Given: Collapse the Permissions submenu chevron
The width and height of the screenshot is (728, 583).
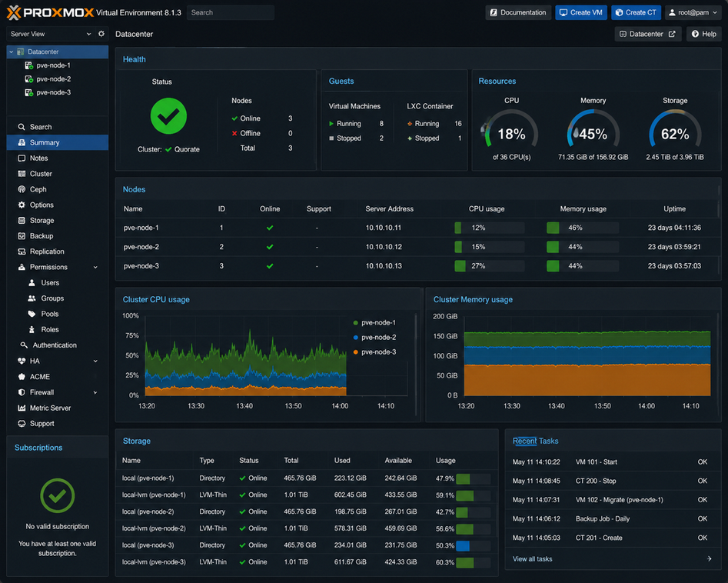Looking at the screenshot, I should 95,267.
